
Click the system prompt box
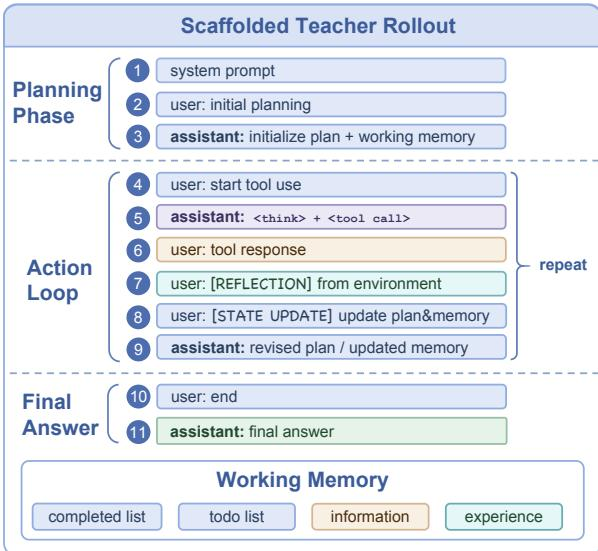[331, 71]
